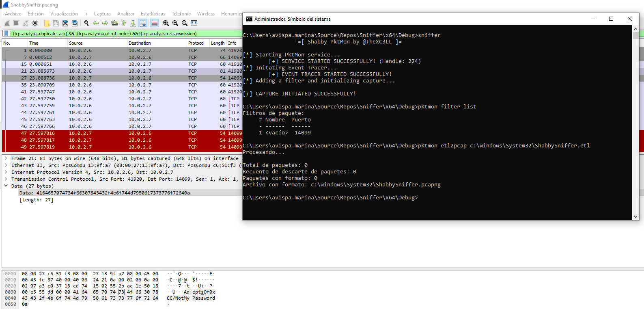Expand the Ethernet II detail row
644x309 pixels.
tap(6, 165)
